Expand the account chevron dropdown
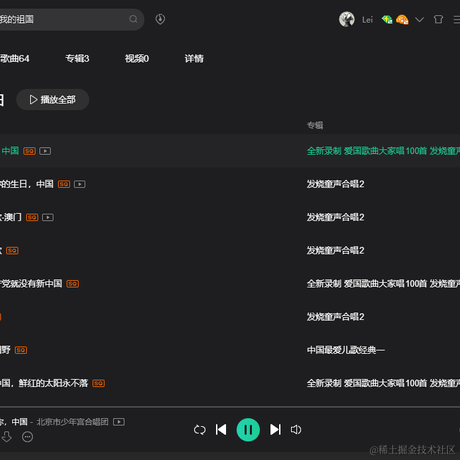The width and height of the screenshot is (460, 460). click(x=419, y=20)
